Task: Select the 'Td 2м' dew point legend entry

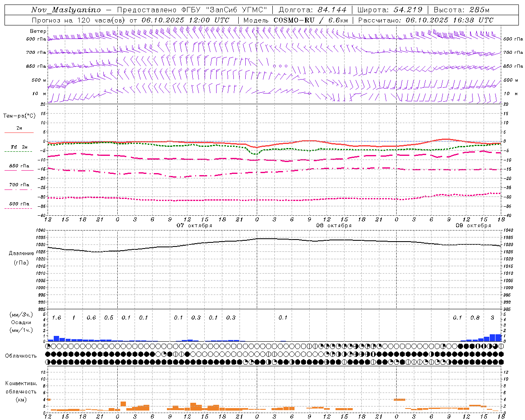Action: [19, 147]
